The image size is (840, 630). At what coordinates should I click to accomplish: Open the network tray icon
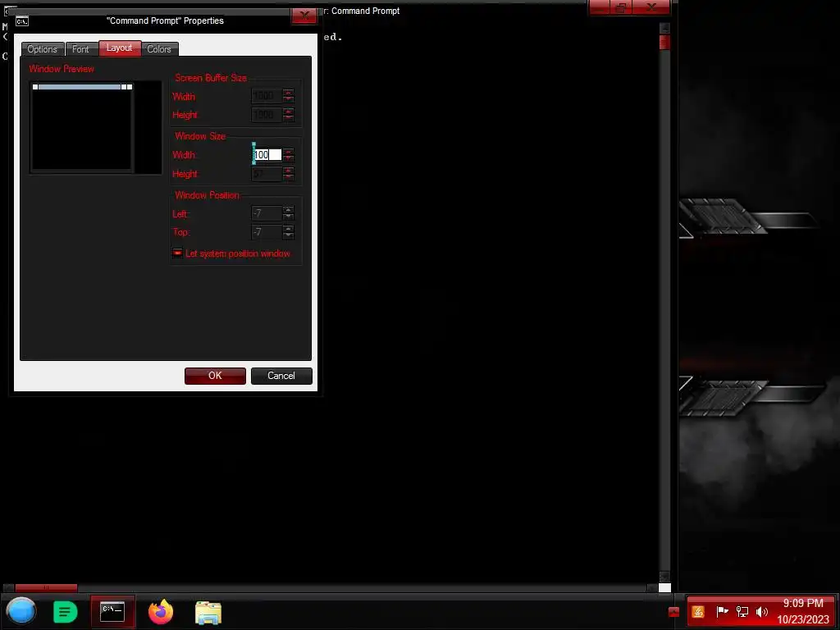tap(742, 611)
